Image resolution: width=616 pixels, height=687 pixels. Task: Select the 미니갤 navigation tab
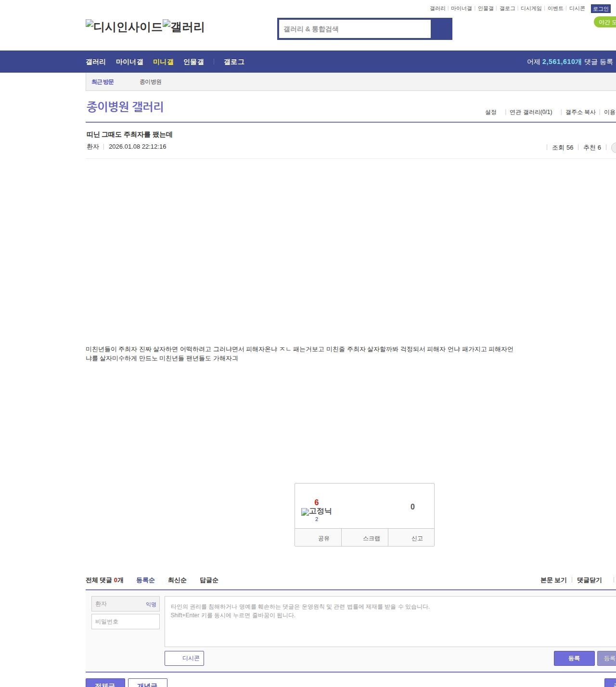tap(163, 62)
